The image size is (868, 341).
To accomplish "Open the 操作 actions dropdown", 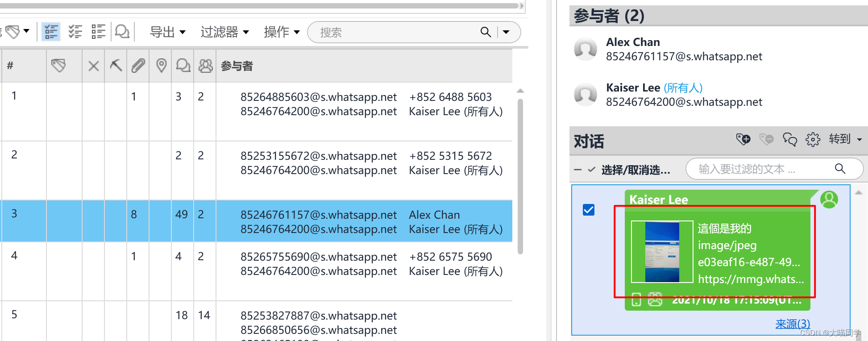I will point(282,32).
